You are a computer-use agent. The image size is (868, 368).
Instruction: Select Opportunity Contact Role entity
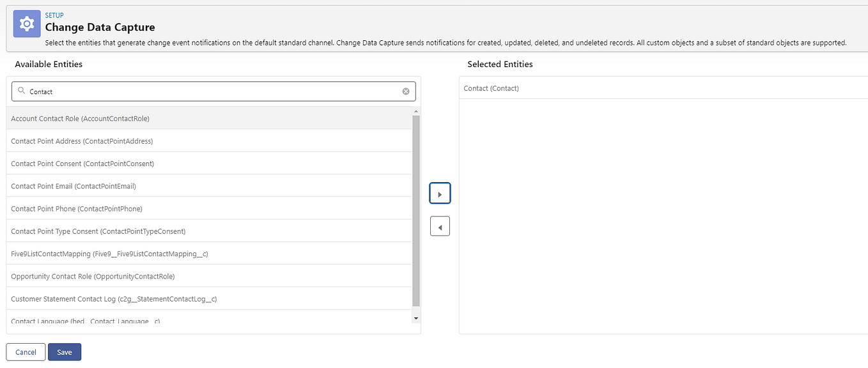click(93, 276)
